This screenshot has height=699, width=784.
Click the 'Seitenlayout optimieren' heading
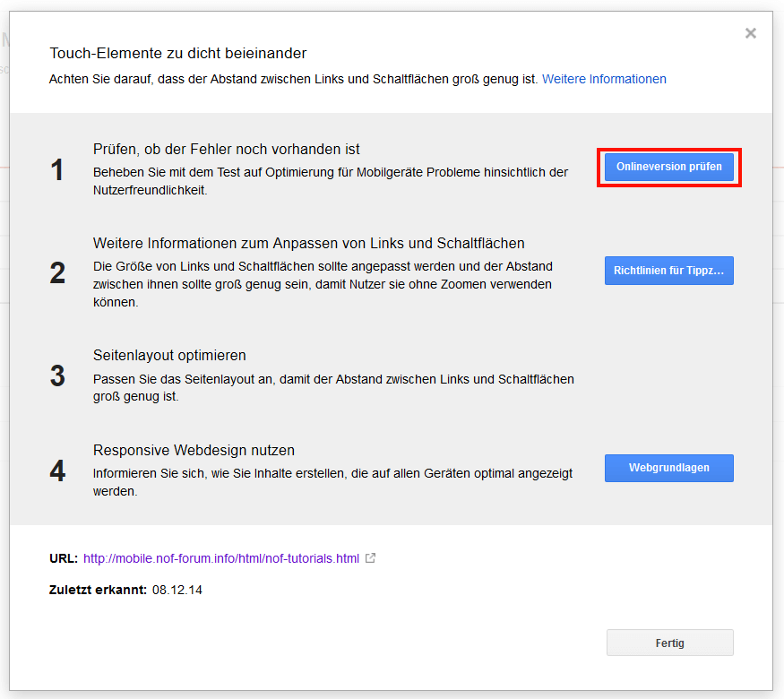pos(169,355)
